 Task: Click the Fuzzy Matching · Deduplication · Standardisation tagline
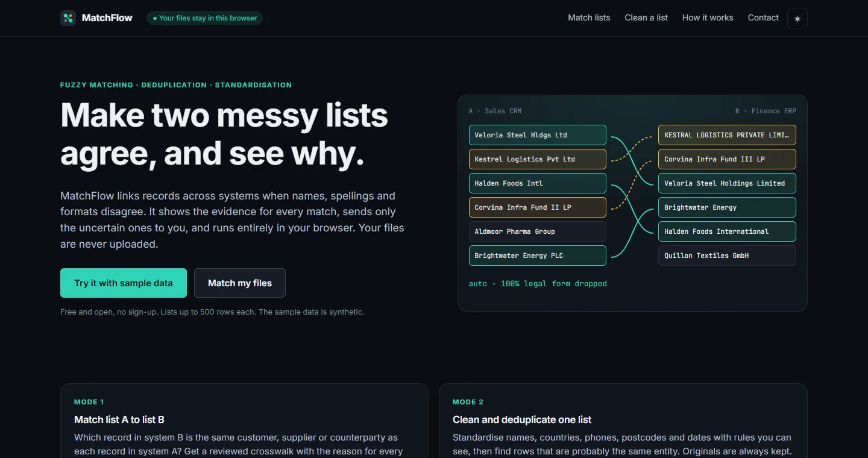click(x=176, y=85)
